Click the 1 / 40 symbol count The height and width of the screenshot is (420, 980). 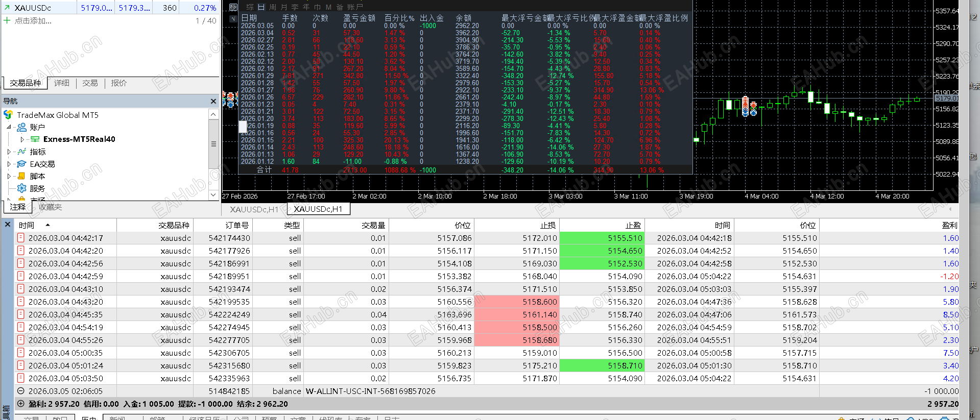point(206,21)
